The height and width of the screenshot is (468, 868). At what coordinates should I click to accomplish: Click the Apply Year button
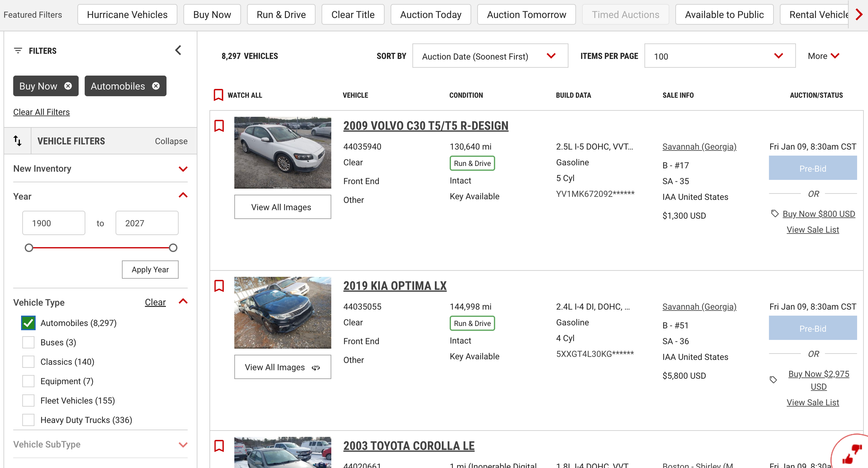pos(150,269)
